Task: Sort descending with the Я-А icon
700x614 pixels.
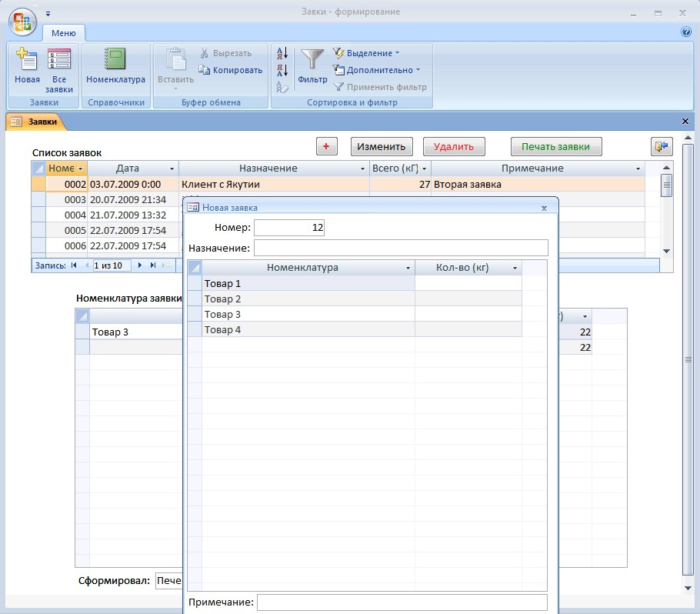Action: (282, 70)
